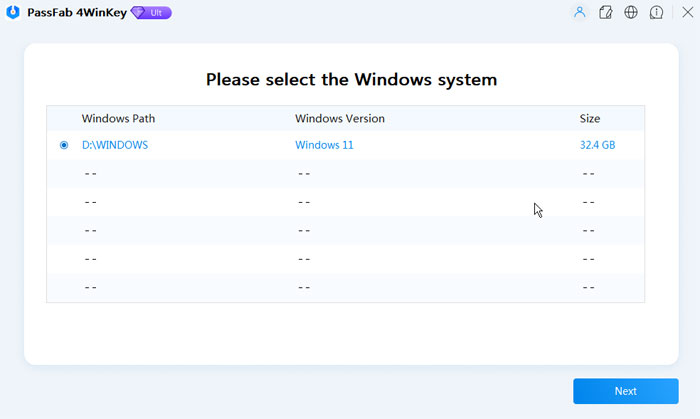Click the 32.4 GB size cell
Viewport: 700px width, 419px height.
coord(597,145)
